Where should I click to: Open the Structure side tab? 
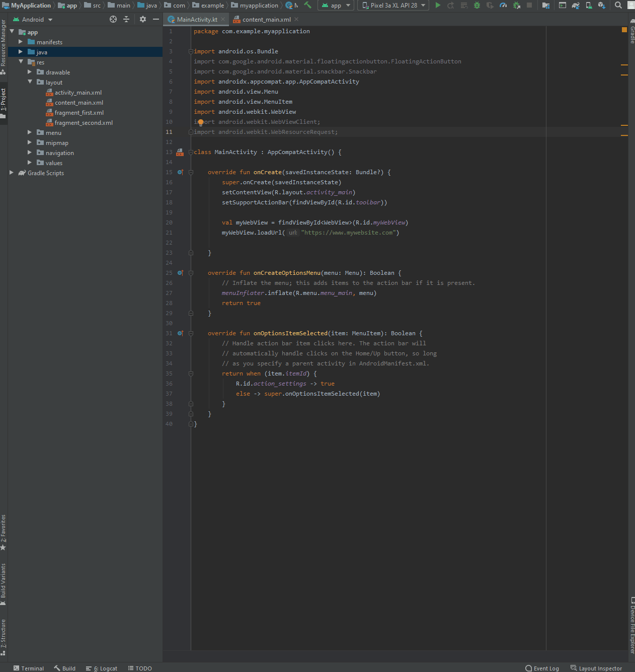click(4, 637)
